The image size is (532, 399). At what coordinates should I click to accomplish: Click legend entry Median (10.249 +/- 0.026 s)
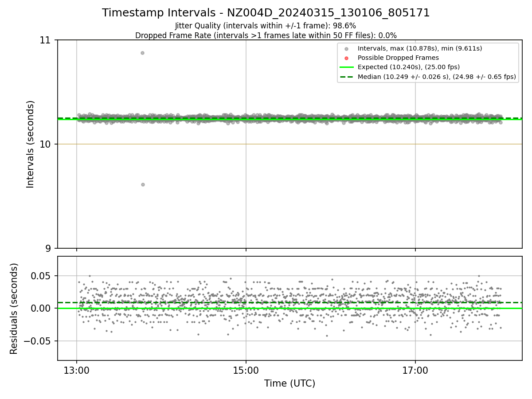[x=437, y=77]
